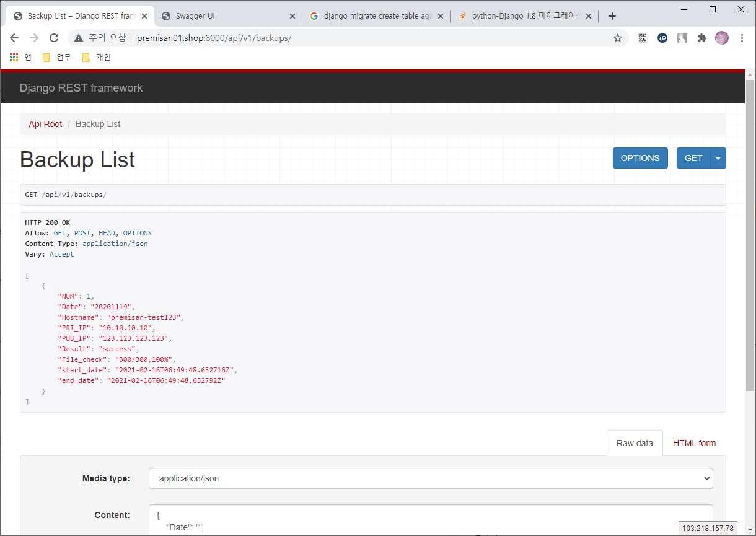Reload the Backup List page
Screen dimensions: 756x536
(x=54, y=38)
